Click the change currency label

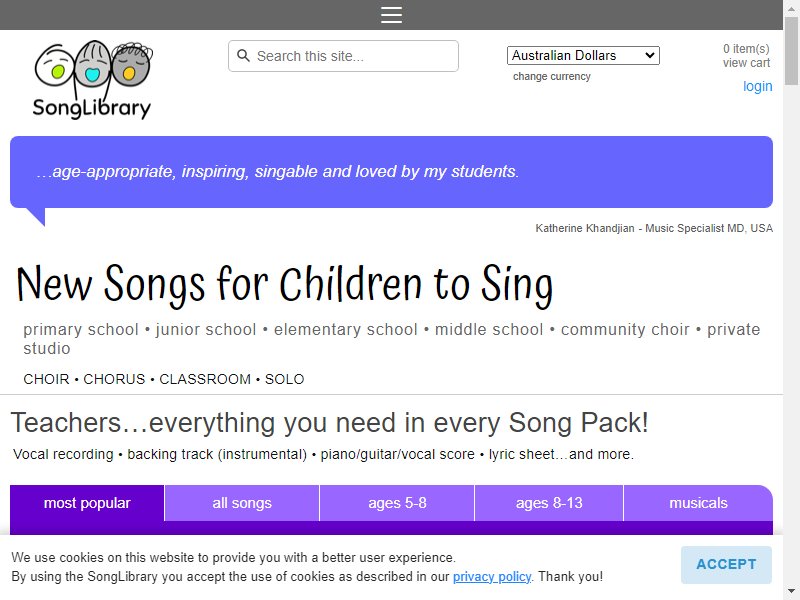[552, 77]
